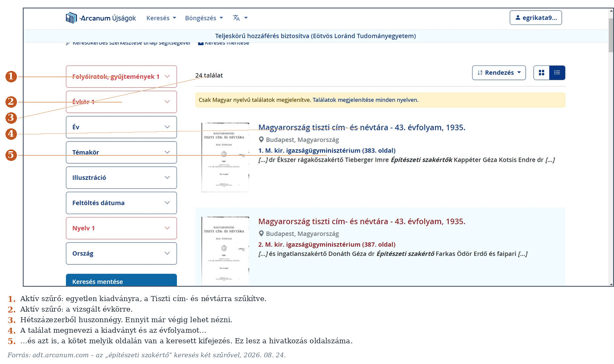Expand the Illusztráció filter
614x364 pixels.
click(x=121, y=178)
